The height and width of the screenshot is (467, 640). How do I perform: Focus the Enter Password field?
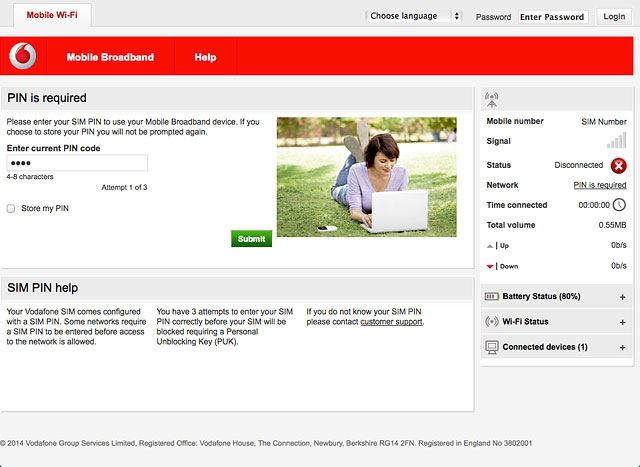[x=553, y=17]
